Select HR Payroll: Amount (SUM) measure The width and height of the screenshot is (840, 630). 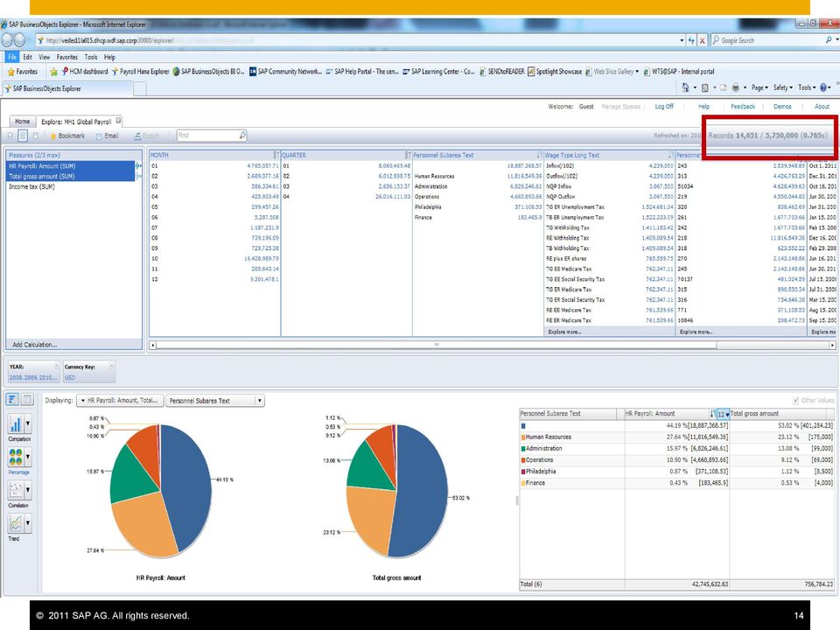point(70,166)
